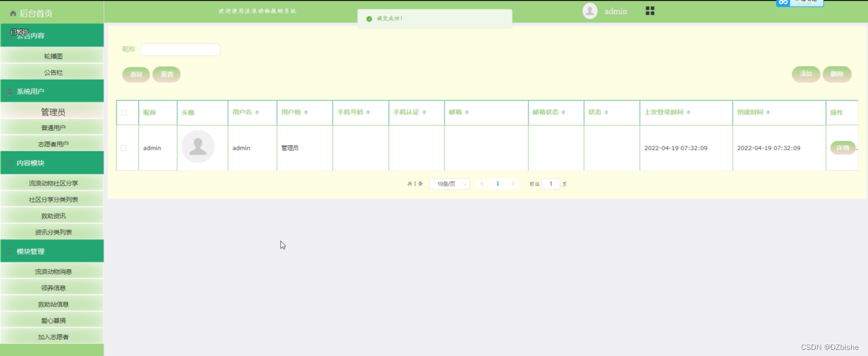Sort by 邮箱状态 using its sort arrows

(x=564, y=112)
